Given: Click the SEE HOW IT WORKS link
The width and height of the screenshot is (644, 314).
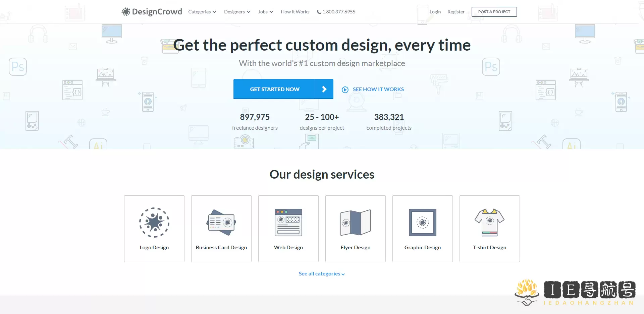Looking at the screenshot, I should [378, 89].
